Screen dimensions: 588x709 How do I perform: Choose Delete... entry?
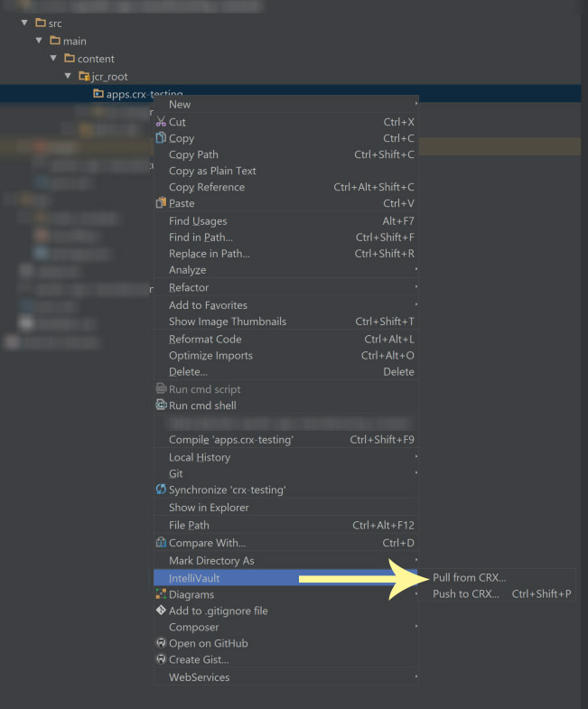point(285,372)
